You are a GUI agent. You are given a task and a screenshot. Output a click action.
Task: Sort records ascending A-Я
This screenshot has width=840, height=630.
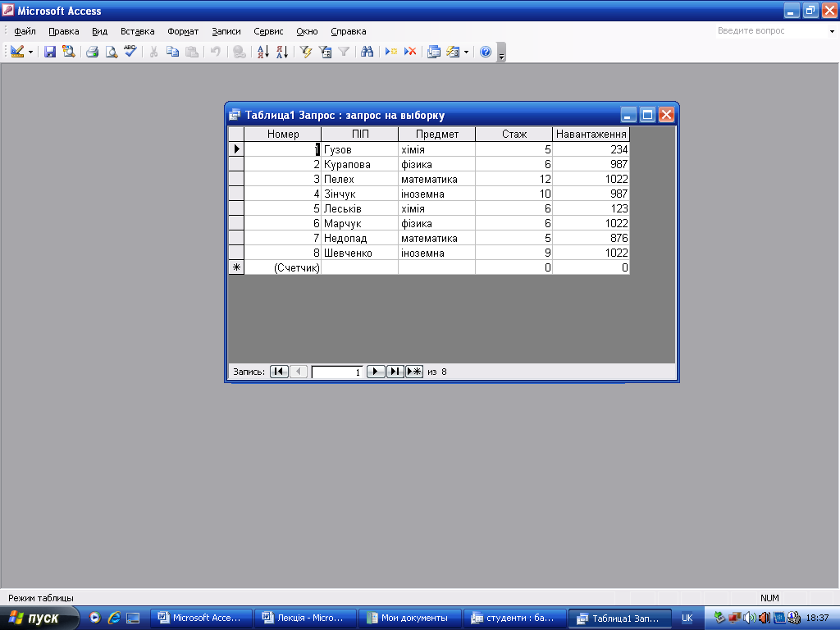coord(263,52)
